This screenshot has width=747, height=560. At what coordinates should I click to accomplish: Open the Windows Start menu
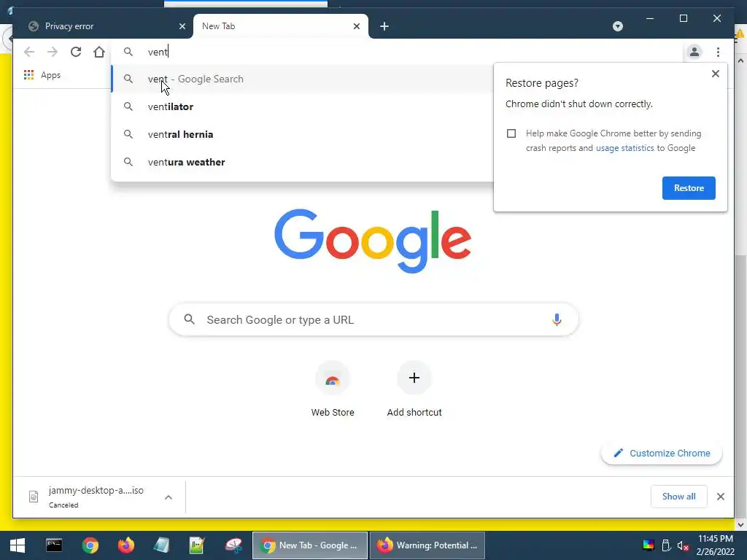18,545
